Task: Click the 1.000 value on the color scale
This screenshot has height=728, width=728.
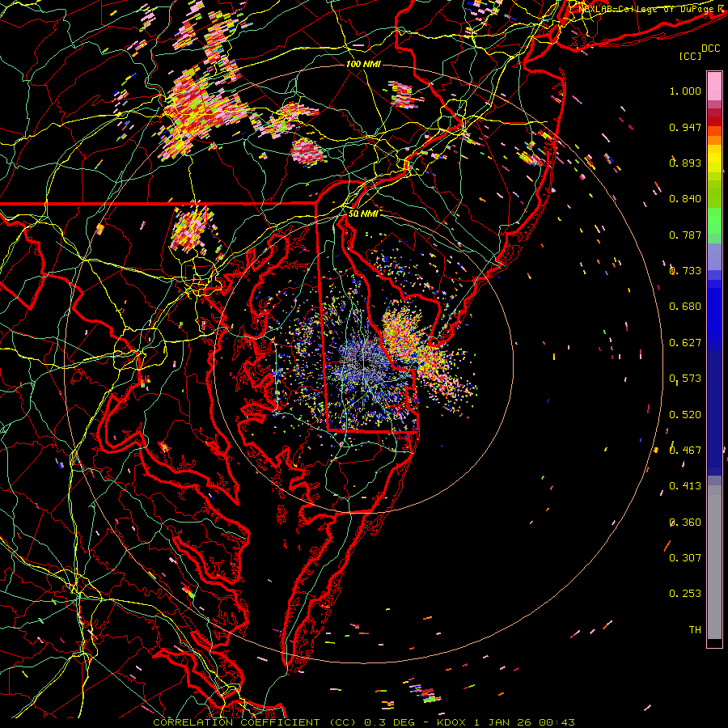Action: point(685,91)
